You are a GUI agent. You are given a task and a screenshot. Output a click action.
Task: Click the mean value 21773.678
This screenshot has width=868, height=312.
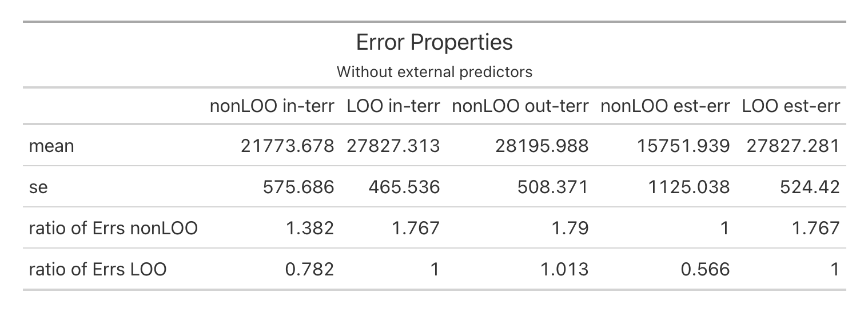[288, 146]
